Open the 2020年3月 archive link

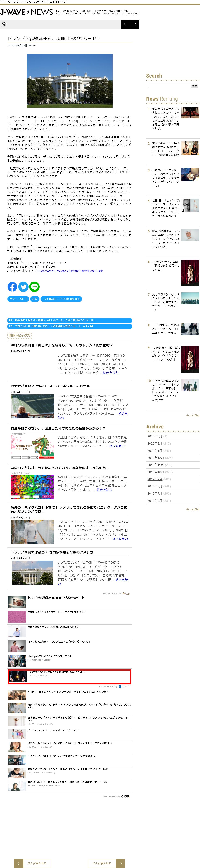(x=154, y=436)
